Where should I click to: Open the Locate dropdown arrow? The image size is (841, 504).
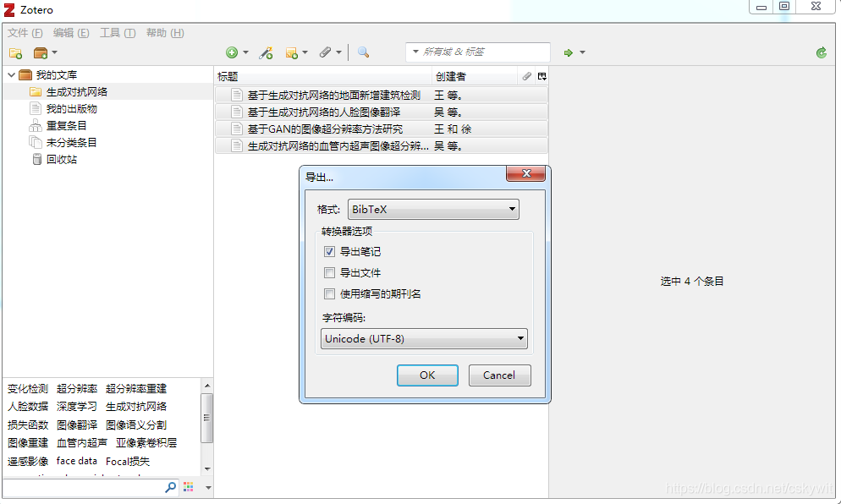point(582,52)
